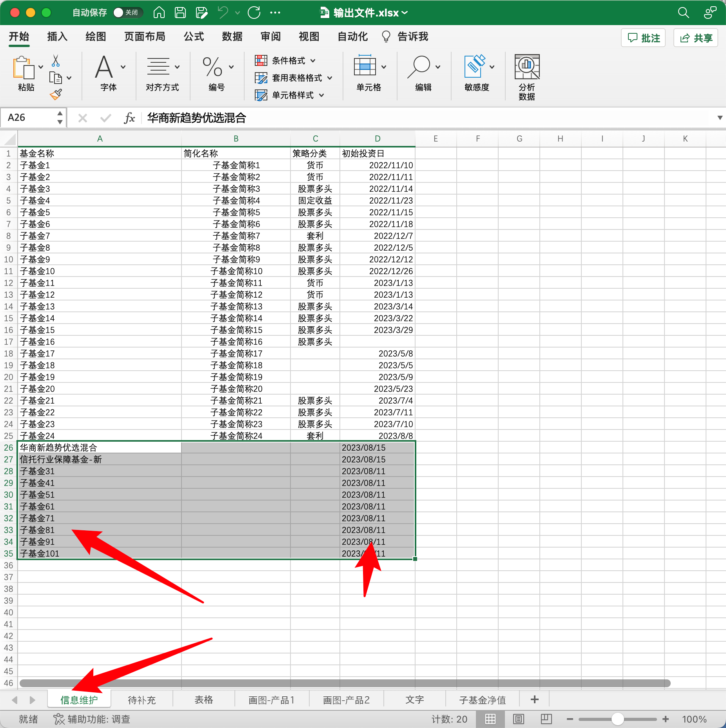Expand the Copy options arrow

69,78
